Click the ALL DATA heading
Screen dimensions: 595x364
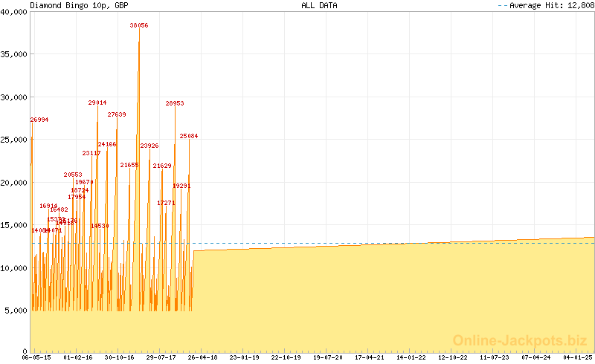(319, 5)
